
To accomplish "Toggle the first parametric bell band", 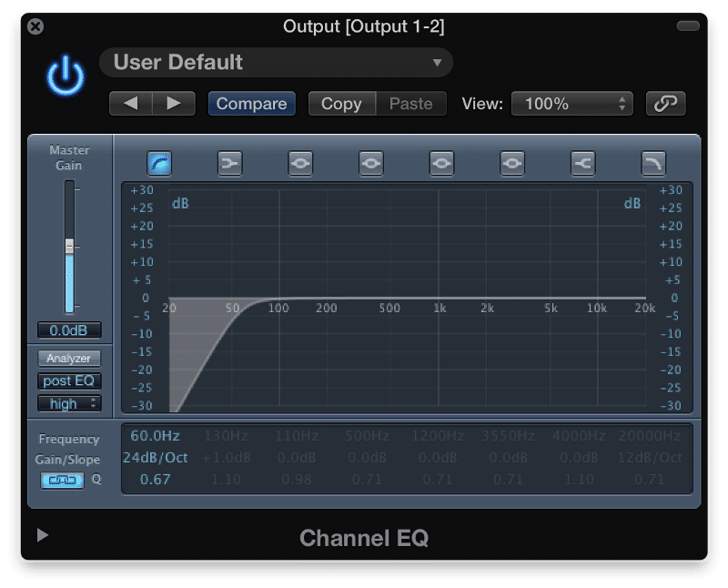I will coord(301,163).
